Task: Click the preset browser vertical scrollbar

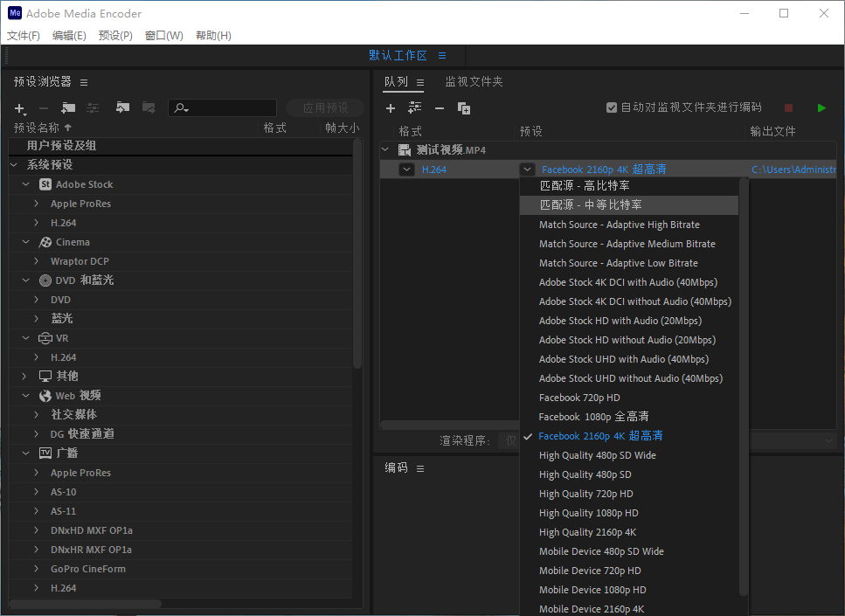Action: (357, 253)
